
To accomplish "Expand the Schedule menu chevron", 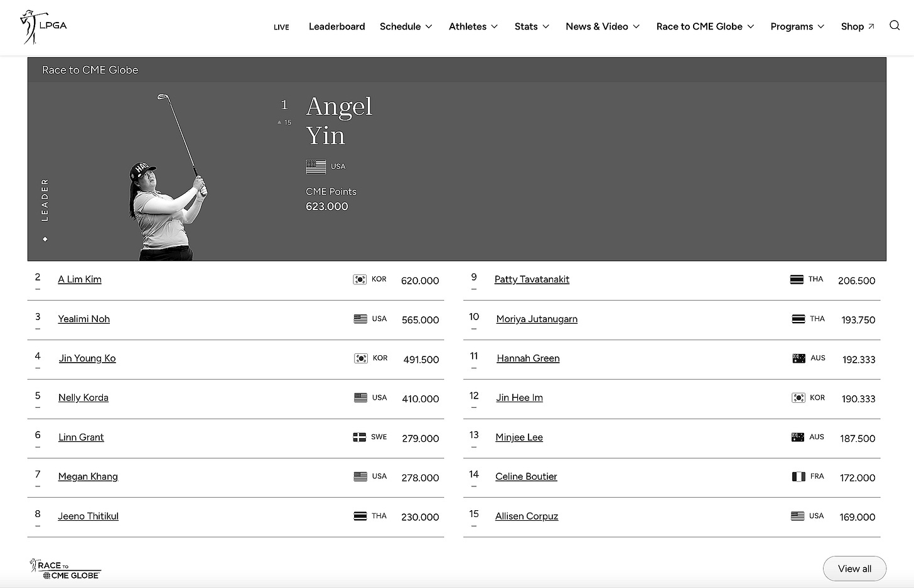I will point(429,26).
